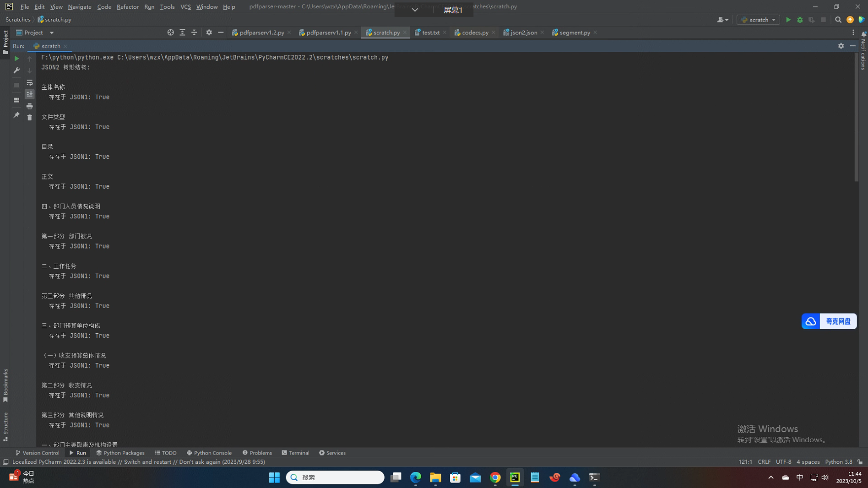
Task: Change CRLF line separator in status bar
Action: click(x=764, y=462)
